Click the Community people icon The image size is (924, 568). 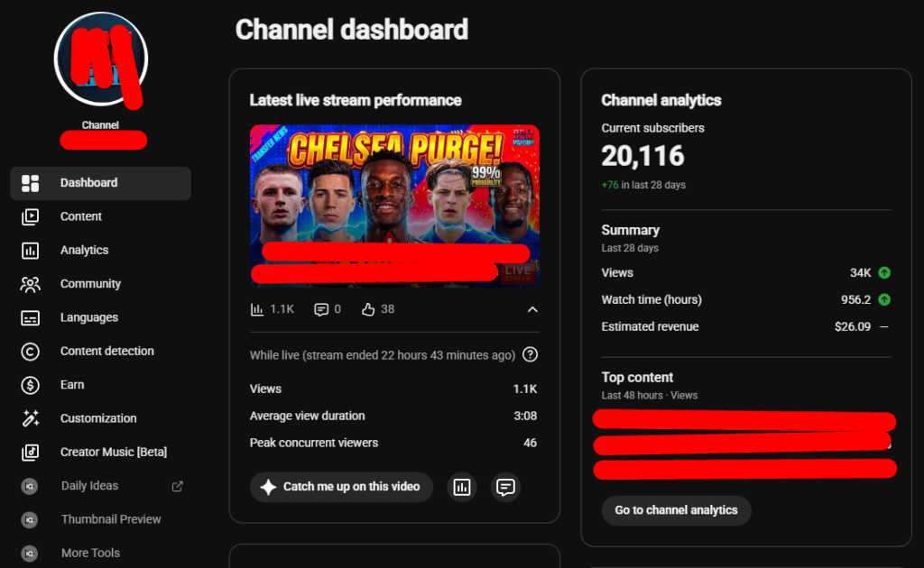[30, 284]
